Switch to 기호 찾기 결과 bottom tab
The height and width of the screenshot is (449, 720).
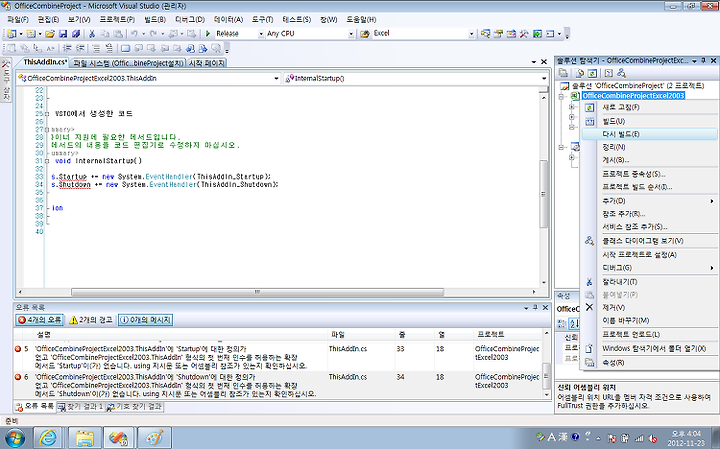point(135,407)
